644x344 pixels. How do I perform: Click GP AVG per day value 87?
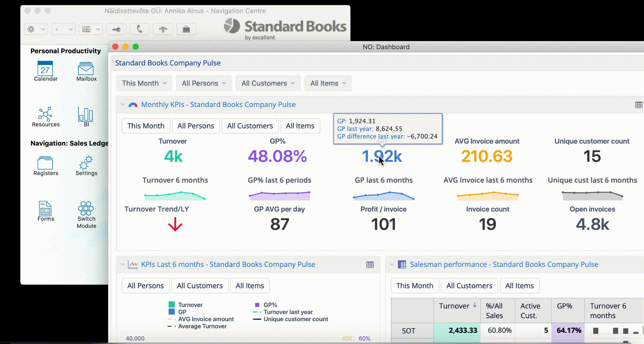pyautogui.click(x=280, y=224)
